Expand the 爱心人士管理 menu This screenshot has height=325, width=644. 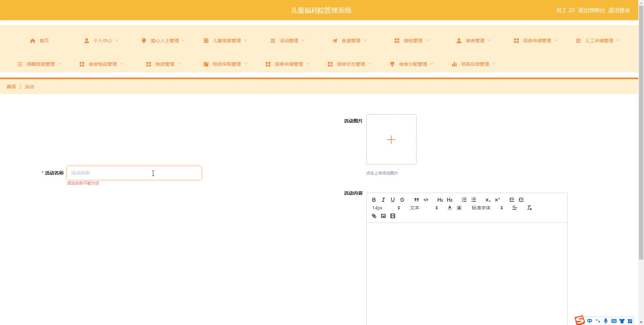[x=163, y=41]
